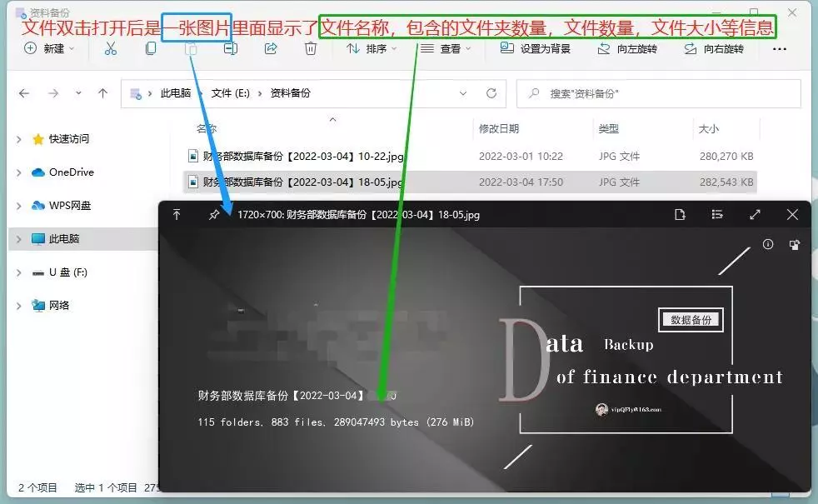The width and height of the screenshot is (818, 504).
Task: Expand the OneDrive tree node
Action: (19, 172)
